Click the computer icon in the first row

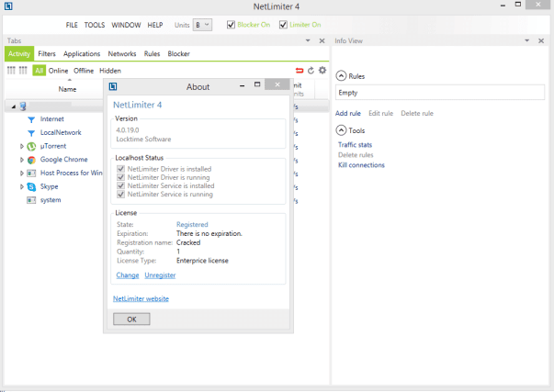pos(23,106)
